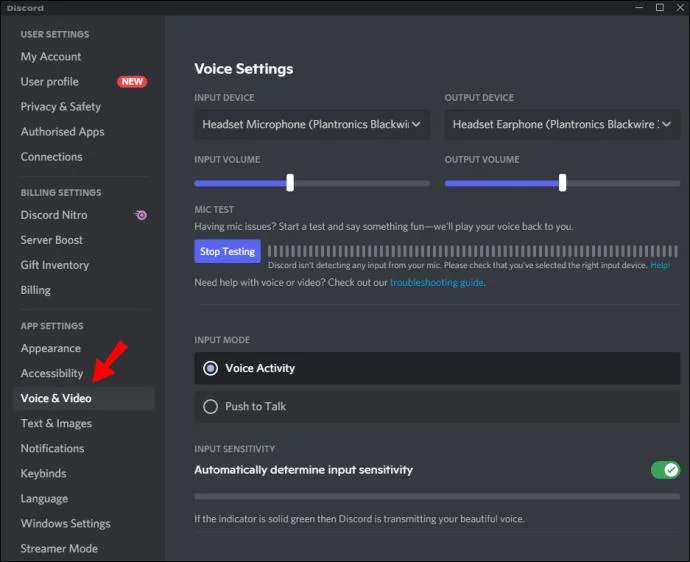Image resolution: width=690 pixels, height=562 pixels.
Task: Click the NEW badge beside User profile
Action: [132, 82]
